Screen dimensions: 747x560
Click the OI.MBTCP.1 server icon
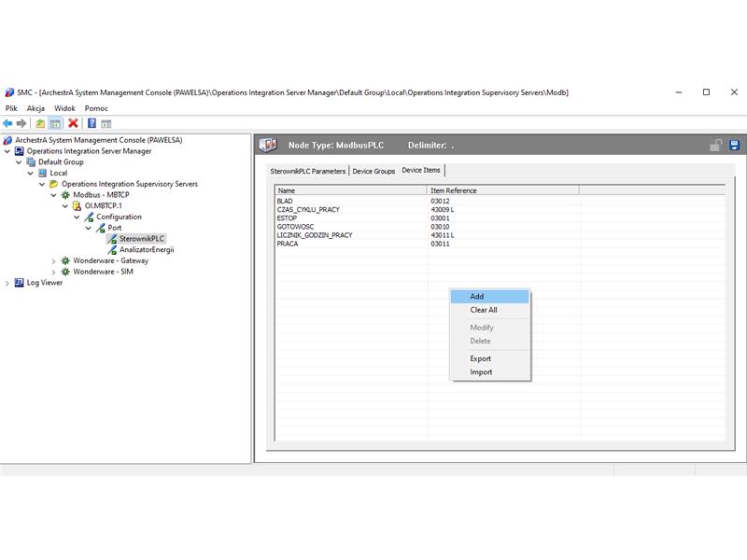(77, 205)
